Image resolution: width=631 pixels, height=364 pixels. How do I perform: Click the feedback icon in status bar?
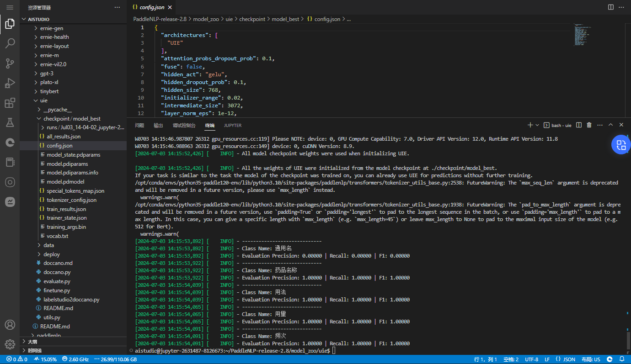(x=610, y=359)
